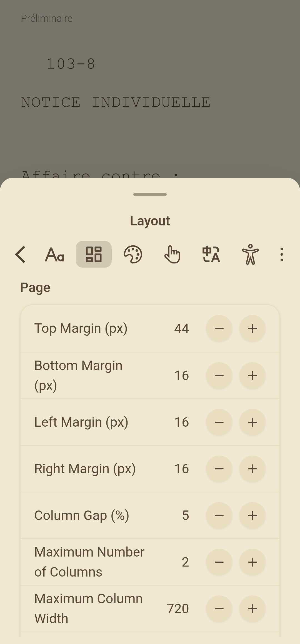The height and width of the screenshot is (644, 300).
Task: Tap the bottom sheet drag handle
Action: click(x=150, y=194)
